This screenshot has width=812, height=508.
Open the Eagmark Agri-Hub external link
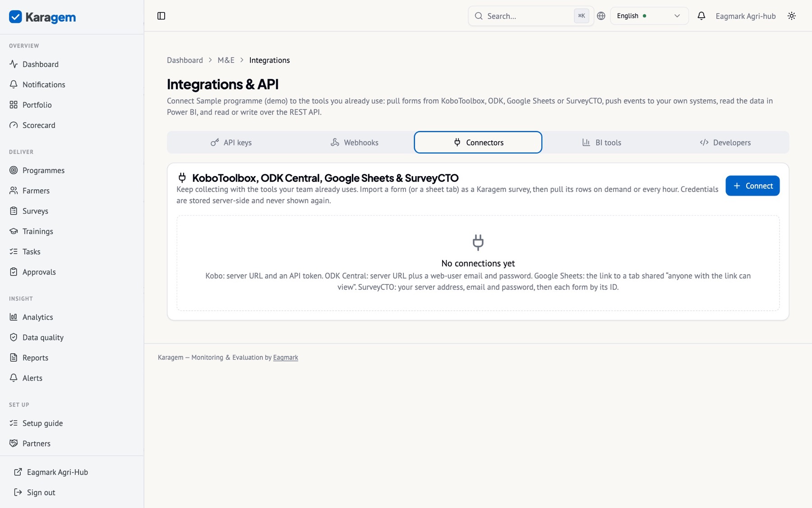pyautogui.click(x=57, y=472)
